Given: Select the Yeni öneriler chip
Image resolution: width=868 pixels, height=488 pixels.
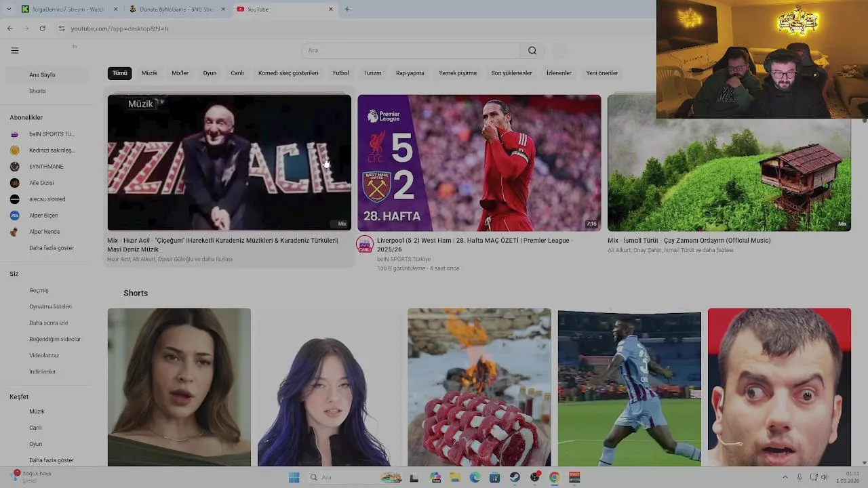Looking at the screenshot, I should point(602,73).
